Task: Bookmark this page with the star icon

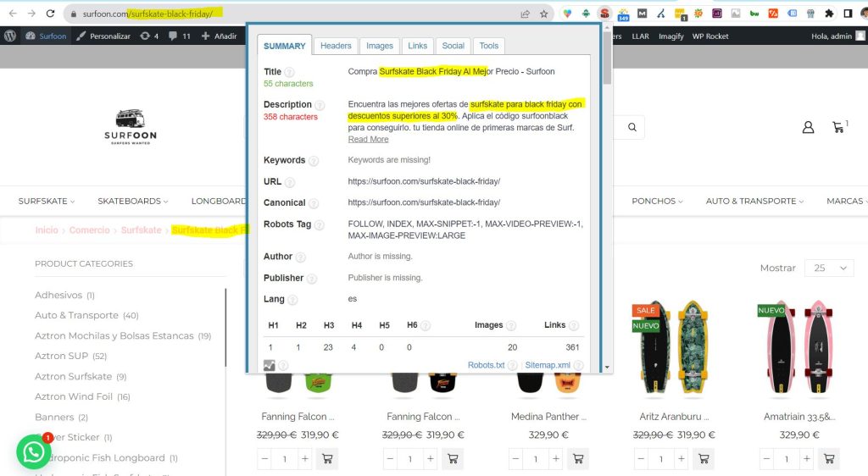Action: (543, 14)
